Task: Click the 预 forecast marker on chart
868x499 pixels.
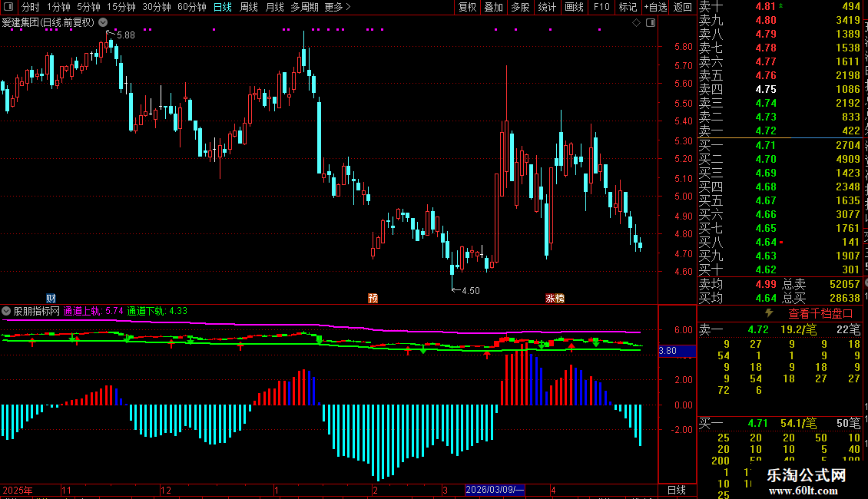Action: [x=373, y=298]
